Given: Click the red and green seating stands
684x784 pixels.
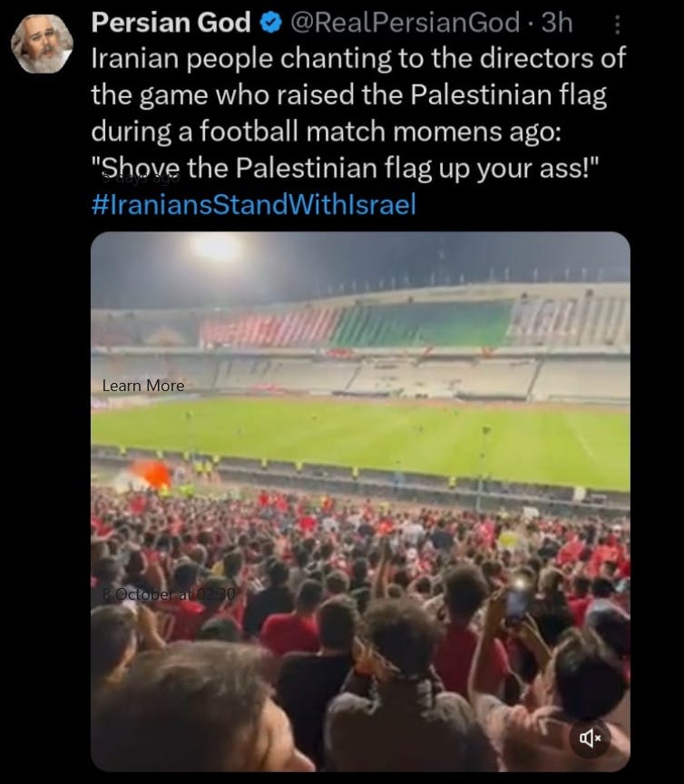Looking at the screenshot, I should 356,326.
